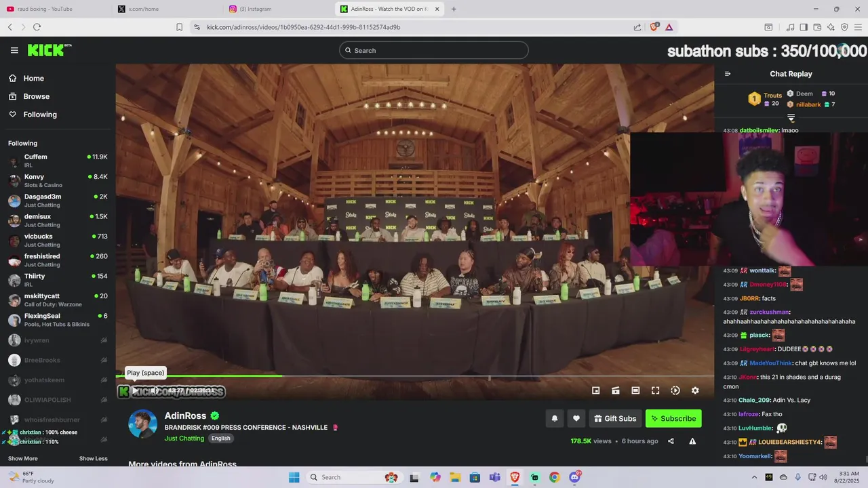This screenshot has height=488, width=868.
Task: Open Windows Start menu
Action: 294,477
